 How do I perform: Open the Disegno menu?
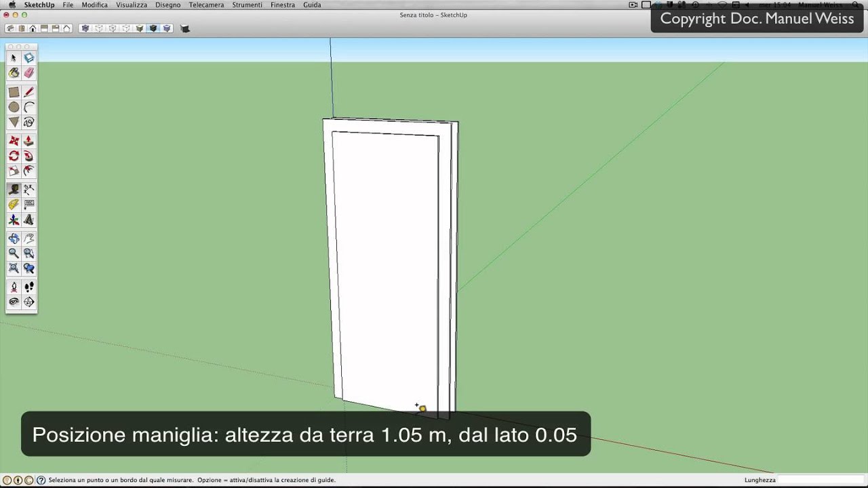coord(168,5)
